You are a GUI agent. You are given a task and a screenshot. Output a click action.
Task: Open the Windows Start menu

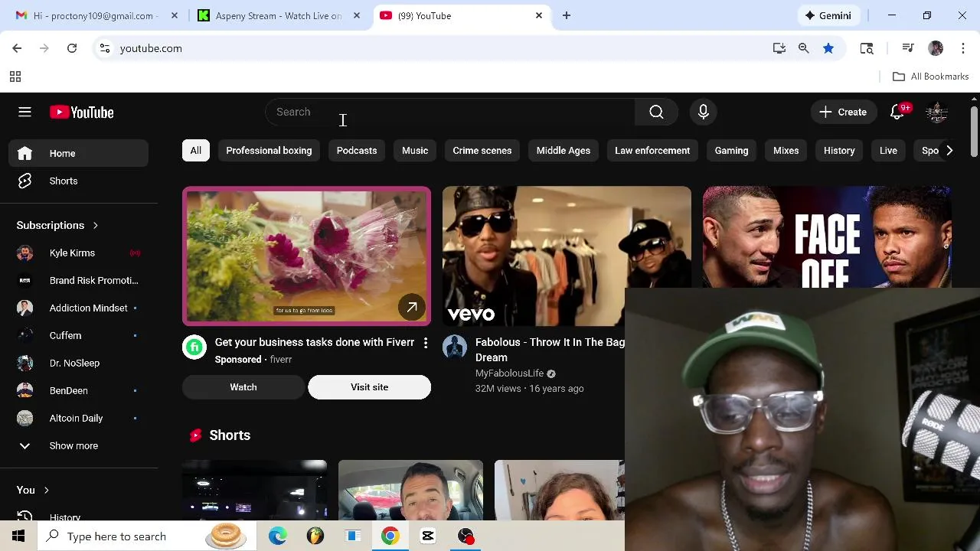(x=18, y=536)
